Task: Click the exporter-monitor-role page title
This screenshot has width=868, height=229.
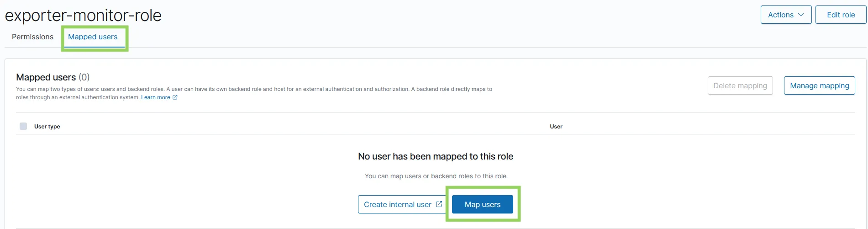Action: coord(83,16)
